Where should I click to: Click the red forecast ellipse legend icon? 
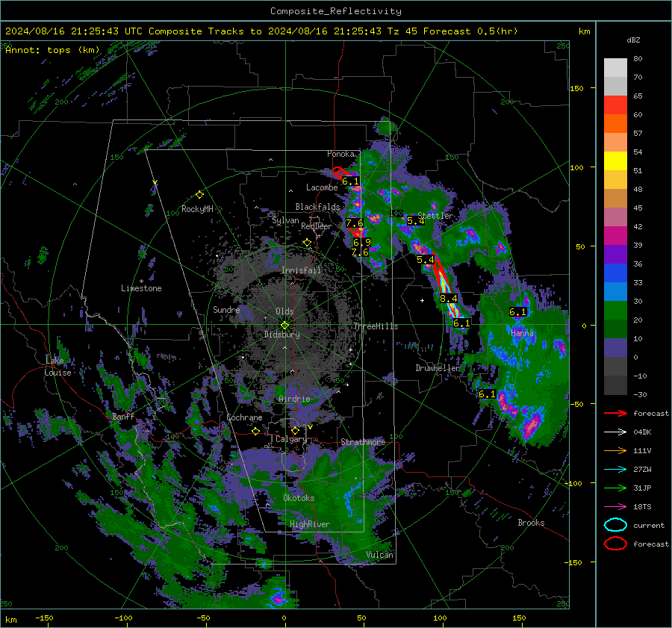point(615,544)
